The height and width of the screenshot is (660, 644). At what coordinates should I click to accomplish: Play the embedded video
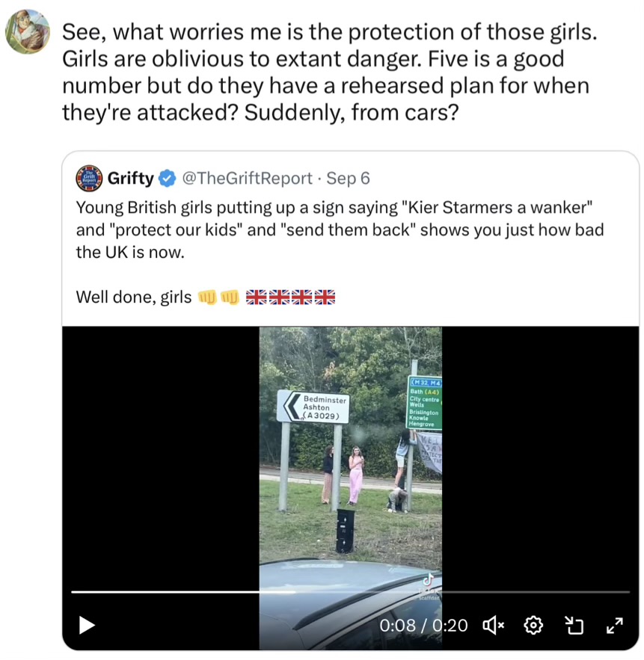click(87, 625)
